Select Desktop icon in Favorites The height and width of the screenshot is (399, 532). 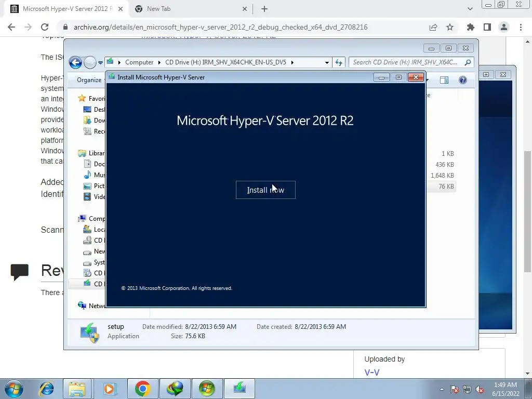click(87, 109)
